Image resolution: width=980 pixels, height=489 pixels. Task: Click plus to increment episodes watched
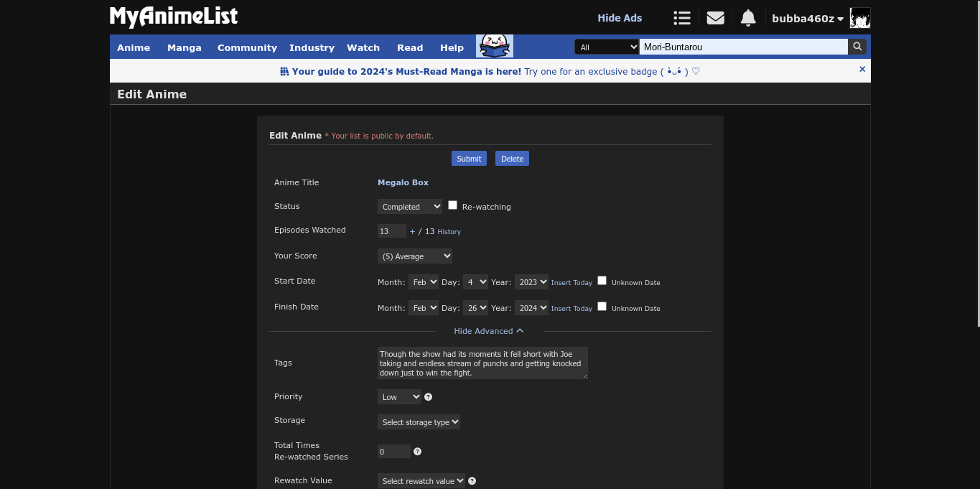(x=412, y=231)
